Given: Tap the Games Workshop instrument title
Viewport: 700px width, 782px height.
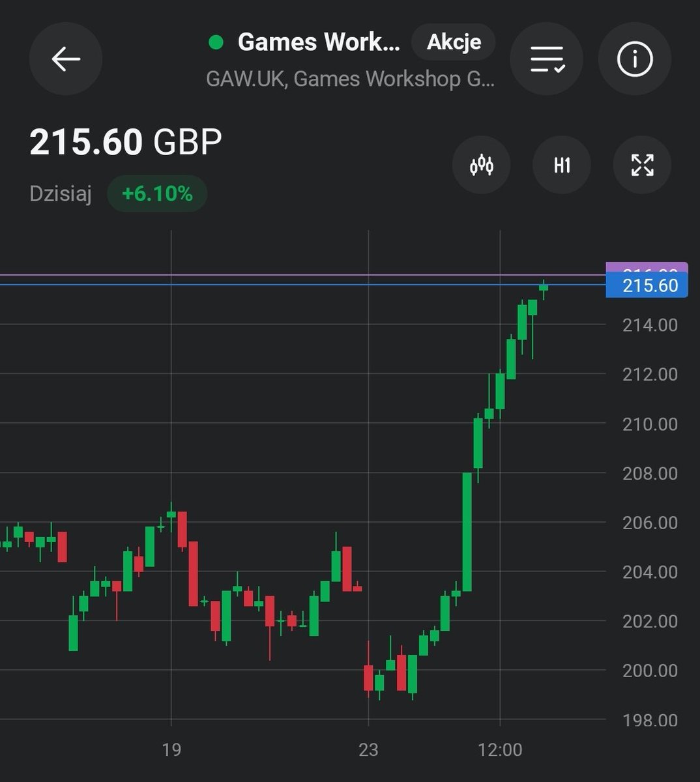Looking at the screenshot, I should tap(319, 42).
